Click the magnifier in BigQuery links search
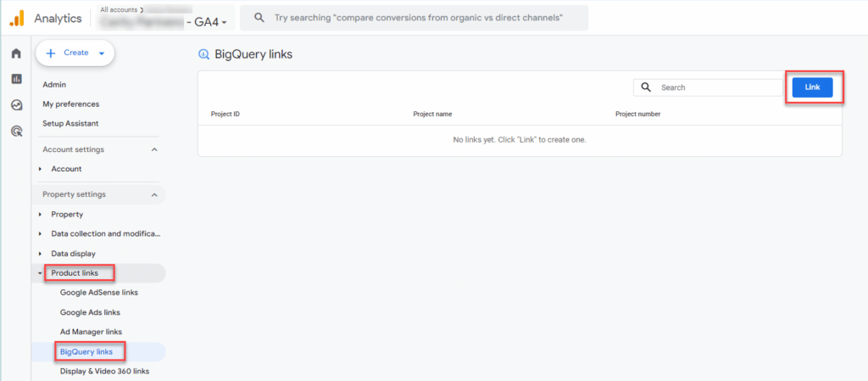 645,87
